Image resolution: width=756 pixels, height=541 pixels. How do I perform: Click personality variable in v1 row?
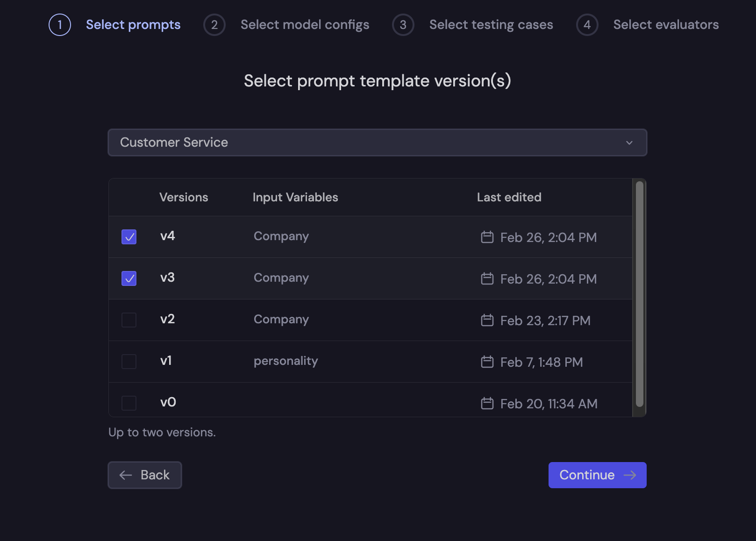286,361
